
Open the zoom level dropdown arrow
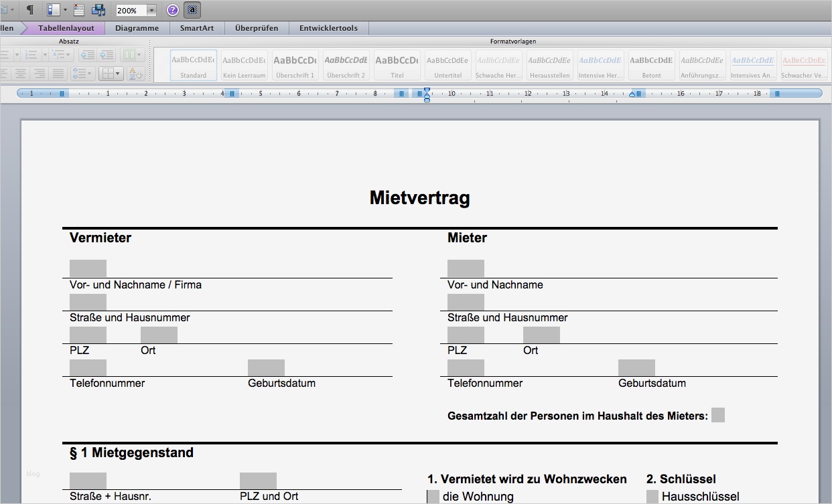152,10
